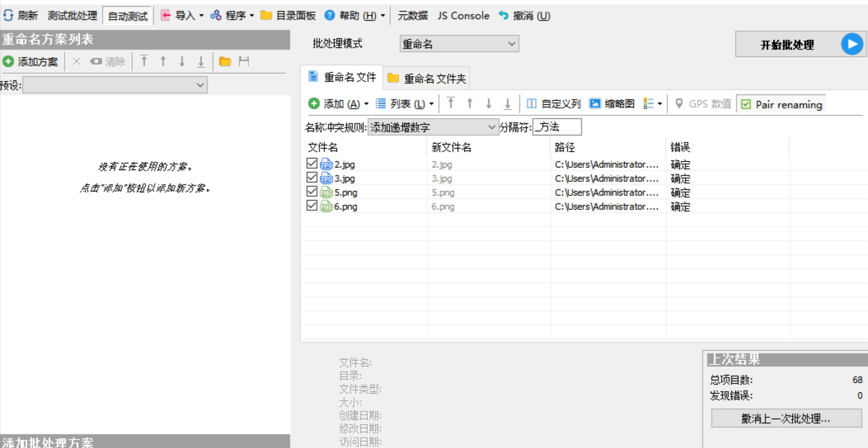Switch to the Rename Folders (重命名文件夹) tab

(x=427, y=78)
